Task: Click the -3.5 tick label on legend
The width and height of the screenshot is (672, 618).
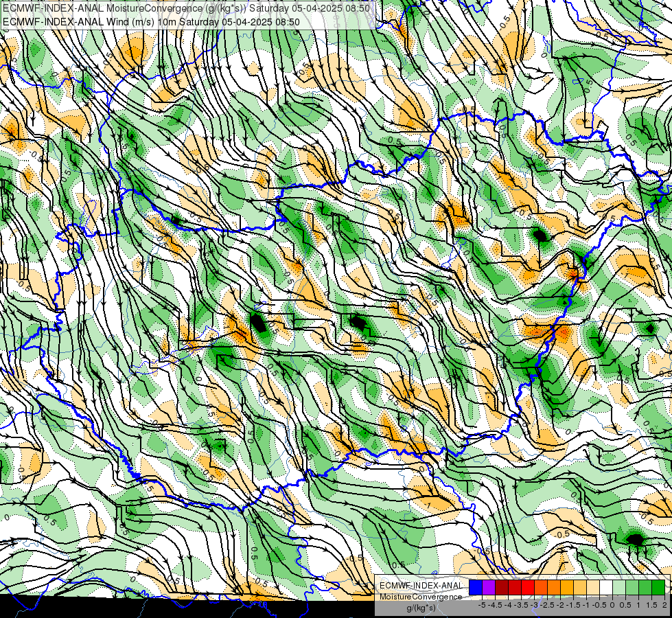Action: [x=521, y=605]
